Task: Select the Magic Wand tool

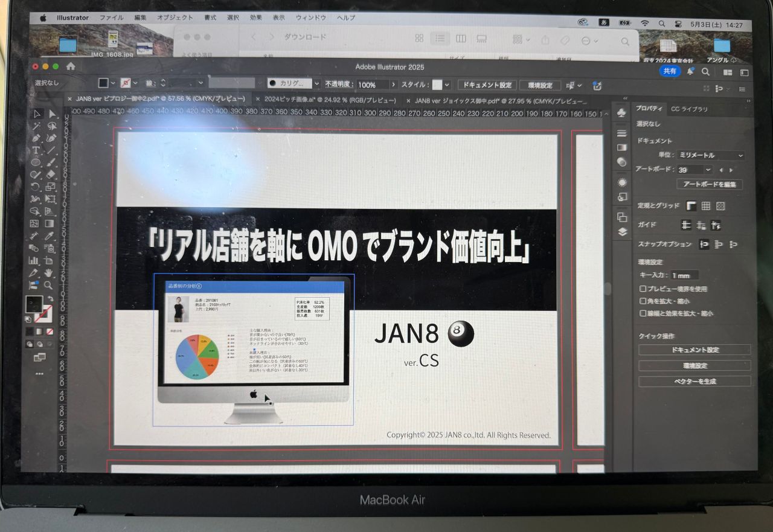Action: tap(36, 126)
